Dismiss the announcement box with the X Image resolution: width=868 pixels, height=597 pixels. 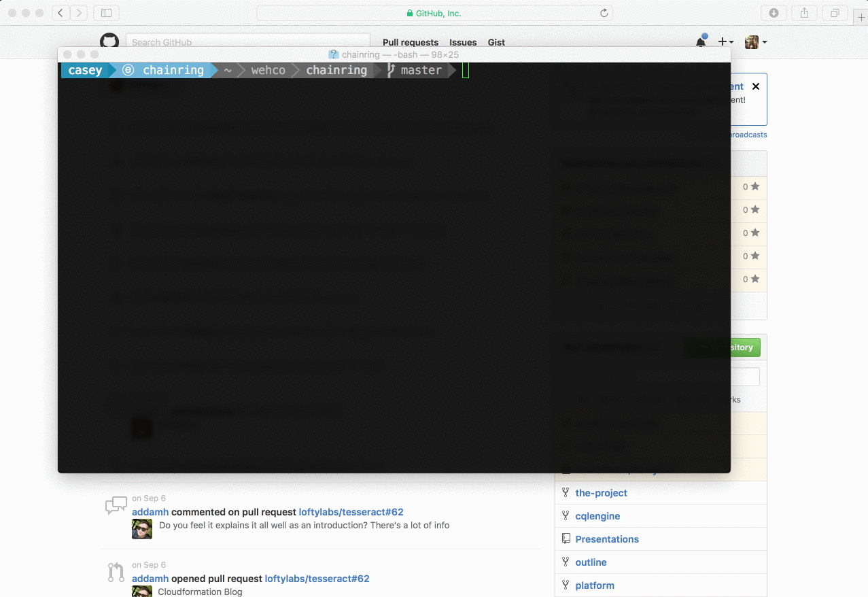(755, 86)
